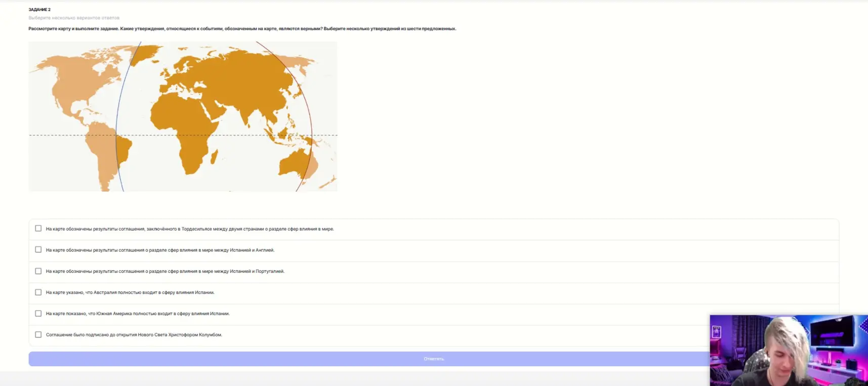868x386 pixels.
Task: Click the streamer webcam overlay
Action: 789,350
